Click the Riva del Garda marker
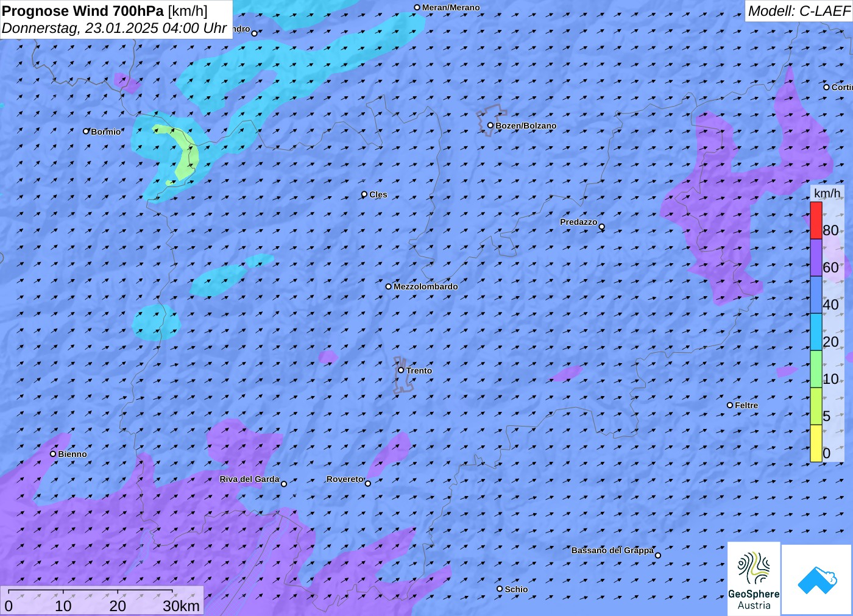This screenshot has width=853, height=616. (x=284, y=484)
